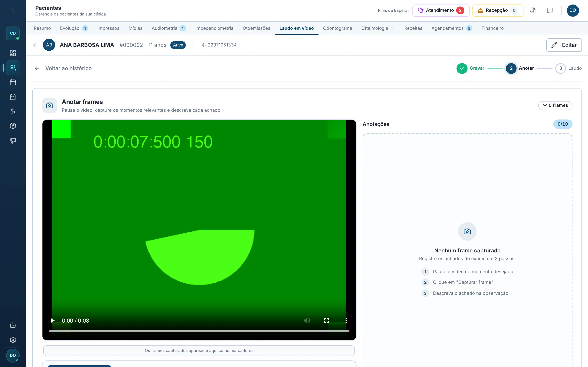Open the calendar icon in sidebar

(13, 82)
